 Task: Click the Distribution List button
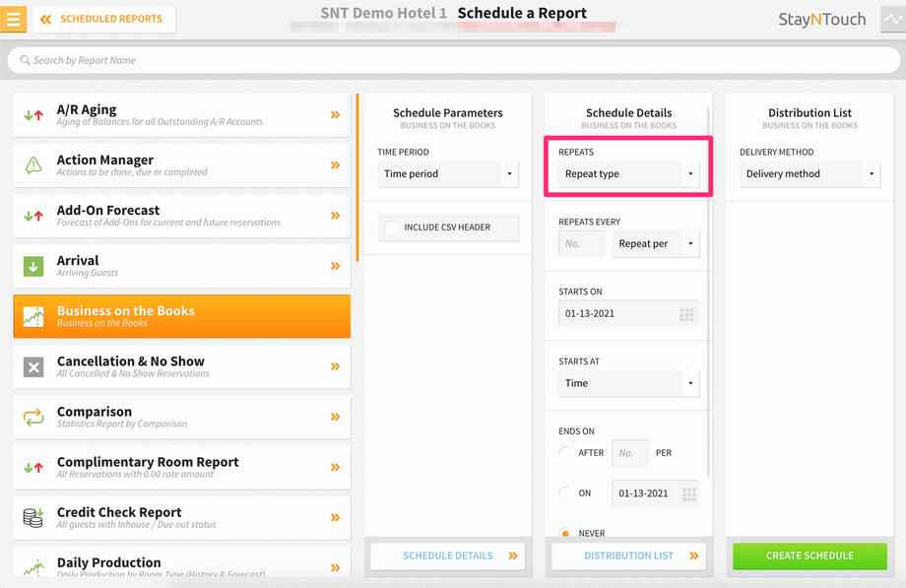[x=628, y=556]
